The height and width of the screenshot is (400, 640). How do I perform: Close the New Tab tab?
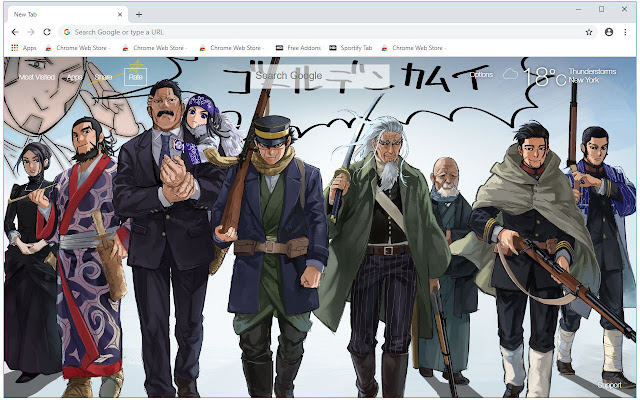pyautogui.click(x=120, y=14)
